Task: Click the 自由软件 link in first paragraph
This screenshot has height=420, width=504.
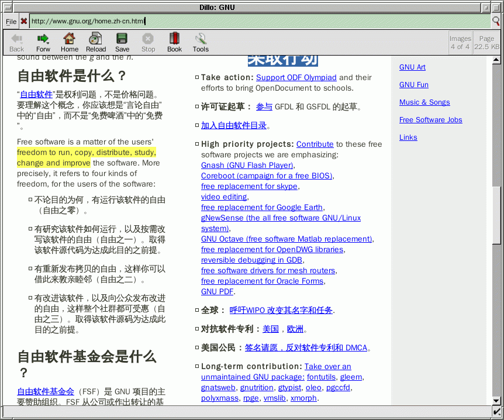Action: [x=36, y=95]
